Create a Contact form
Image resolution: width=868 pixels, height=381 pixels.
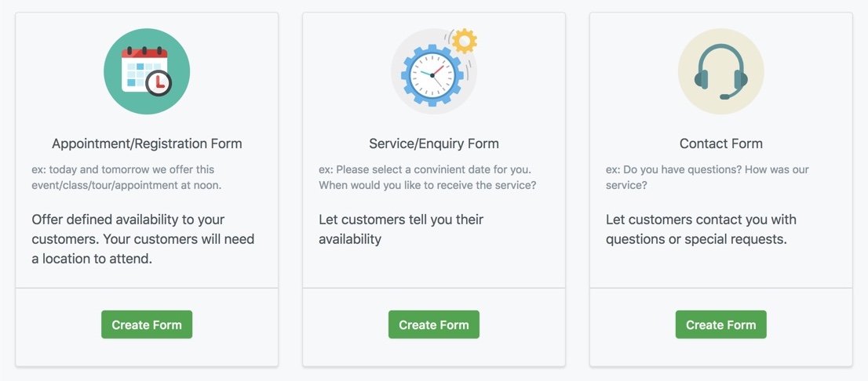point(720,325)
